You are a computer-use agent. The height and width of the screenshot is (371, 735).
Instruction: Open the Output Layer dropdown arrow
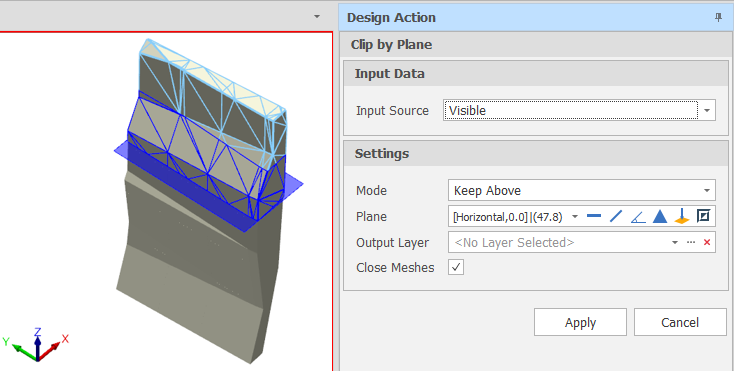[x=675, y=242]
